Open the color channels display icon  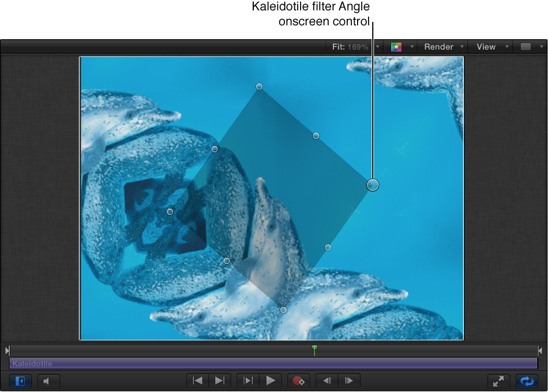pos(397,47)
